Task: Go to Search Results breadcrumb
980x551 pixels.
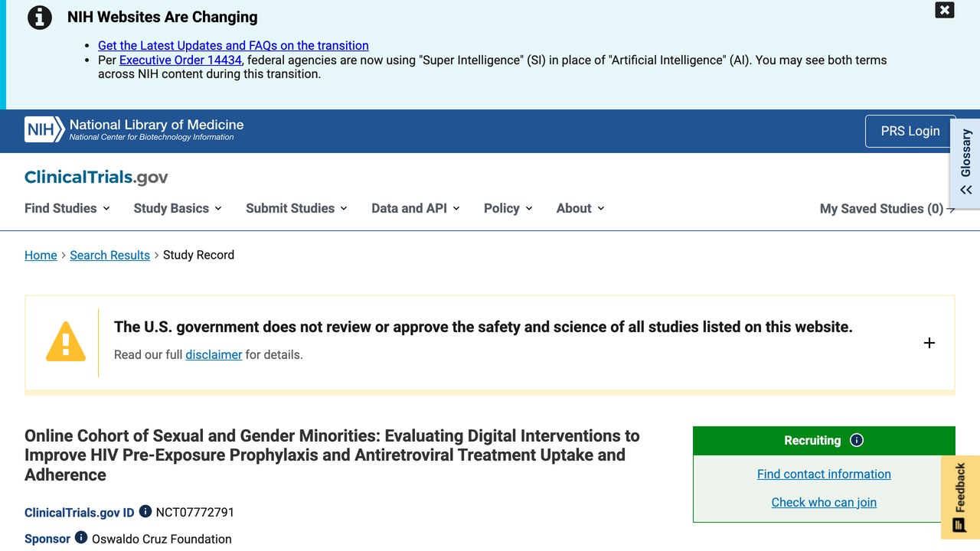Action: (x=109, y=255)
